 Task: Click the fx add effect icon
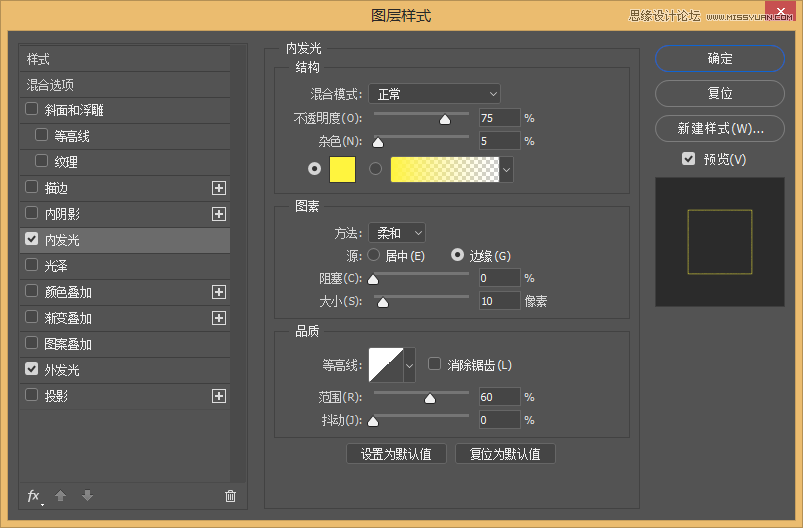pos(34,496)
